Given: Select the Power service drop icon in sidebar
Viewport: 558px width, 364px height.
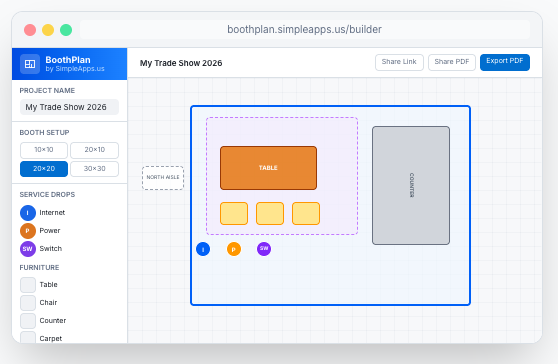Looking at the screenshot, I should coord(28,231).
